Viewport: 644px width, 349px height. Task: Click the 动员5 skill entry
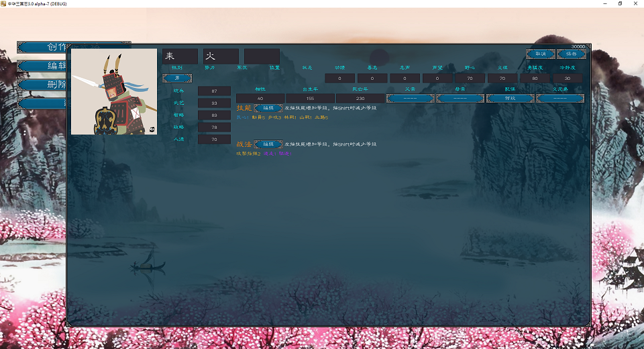[258, 117]
